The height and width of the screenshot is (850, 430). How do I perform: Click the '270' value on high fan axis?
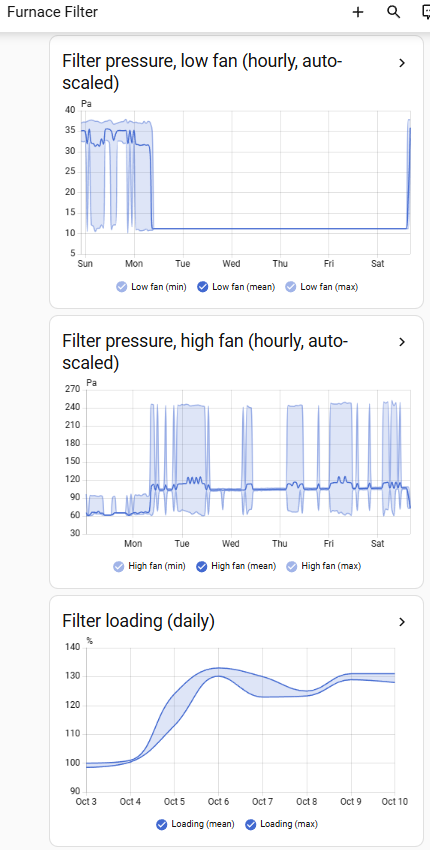(x=73, y=389)
